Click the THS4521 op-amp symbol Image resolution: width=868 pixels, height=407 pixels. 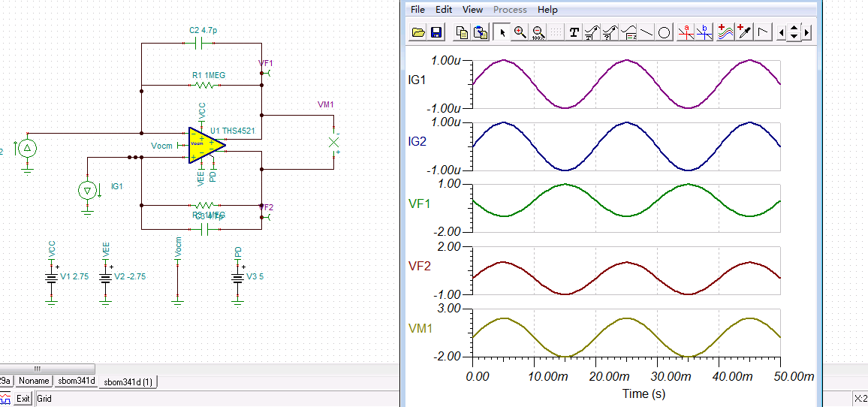204,144
